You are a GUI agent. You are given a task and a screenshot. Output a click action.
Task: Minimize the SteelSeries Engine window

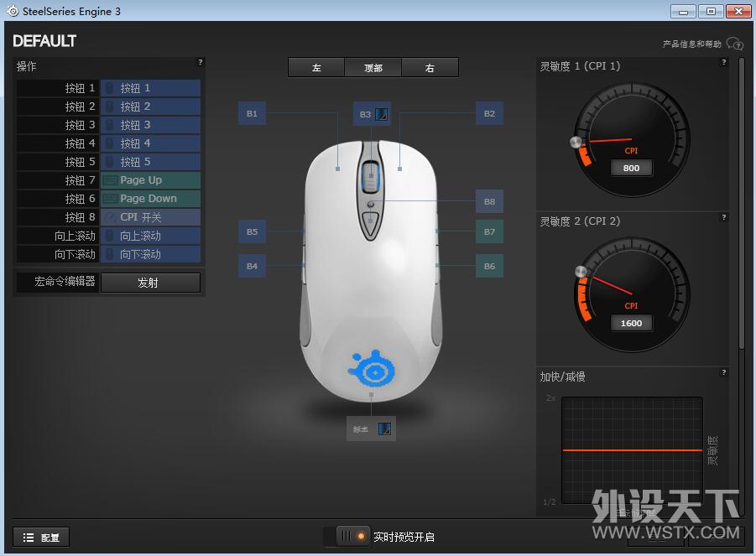tap(683, 12)
